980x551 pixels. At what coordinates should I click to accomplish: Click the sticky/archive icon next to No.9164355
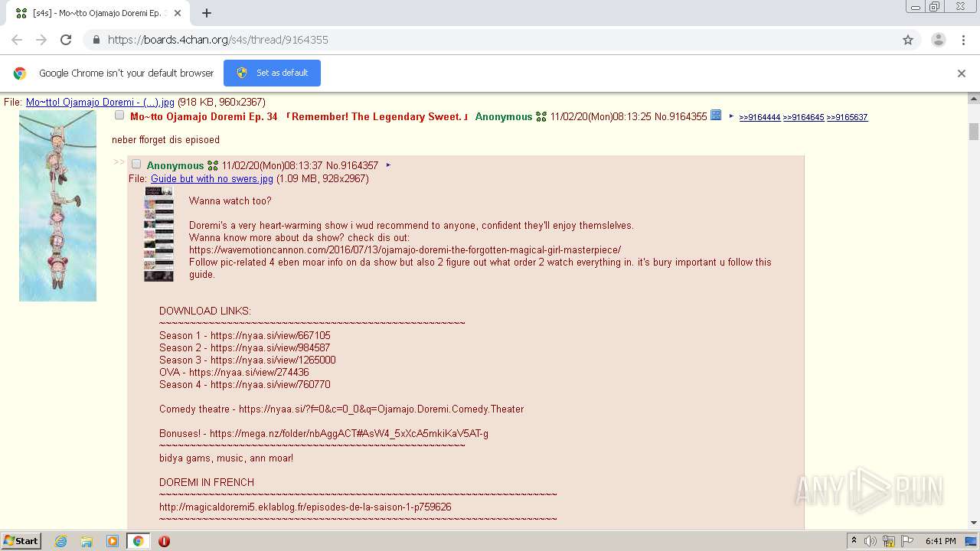(716, 116)
